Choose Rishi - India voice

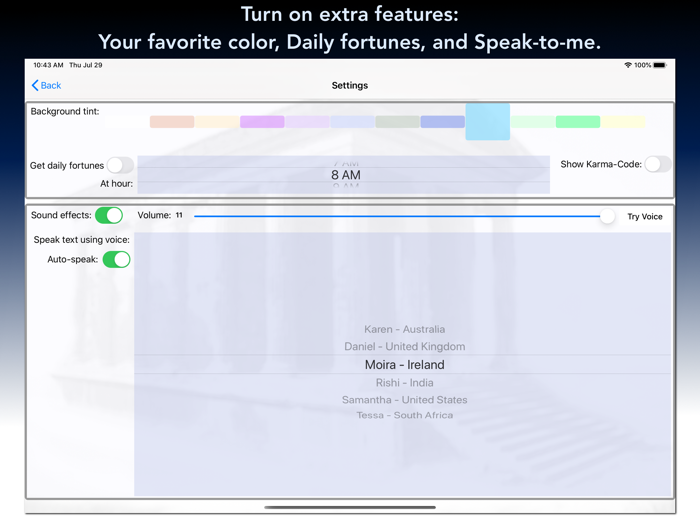pos(404,383)
